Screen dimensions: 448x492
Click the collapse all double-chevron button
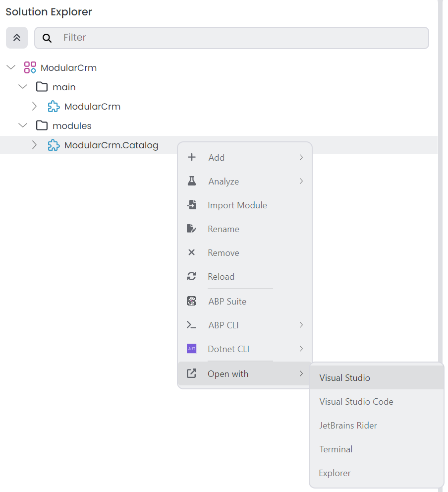point(17,38)
